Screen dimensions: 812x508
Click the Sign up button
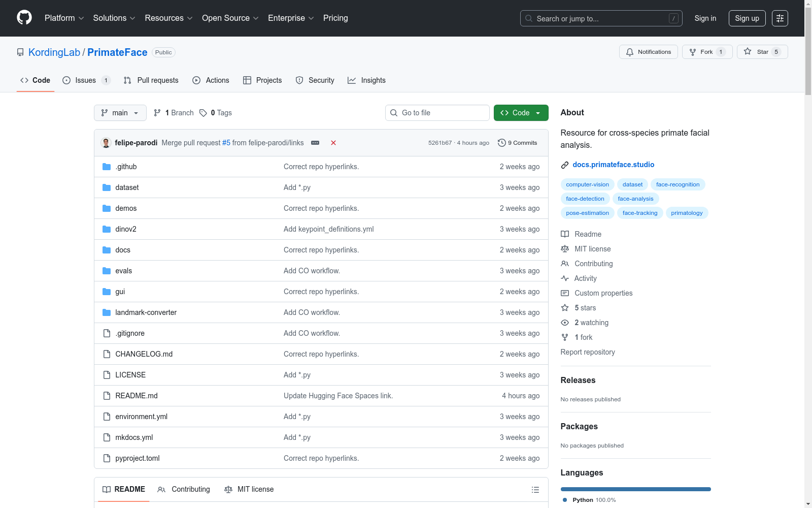(747, 18)
